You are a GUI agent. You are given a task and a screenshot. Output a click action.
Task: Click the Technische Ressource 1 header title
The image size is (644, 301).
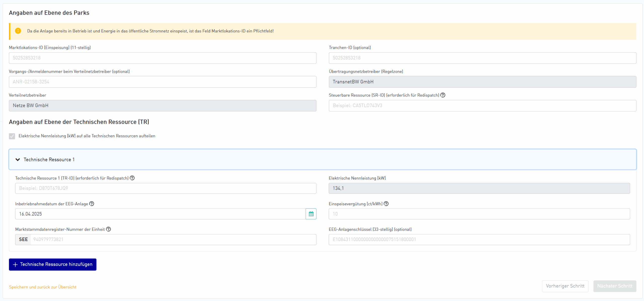pos(49,160)
